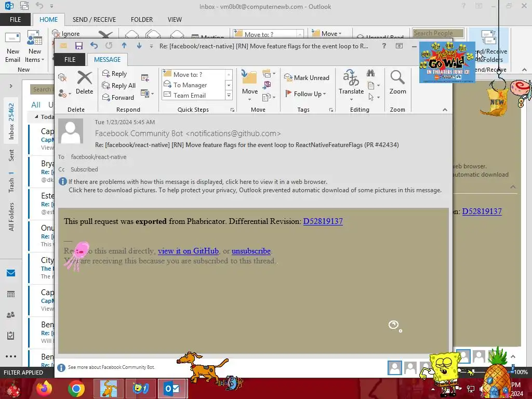
Task: Open the Junk options dropdown in the Delete group
Action: [x=64, y=94]
